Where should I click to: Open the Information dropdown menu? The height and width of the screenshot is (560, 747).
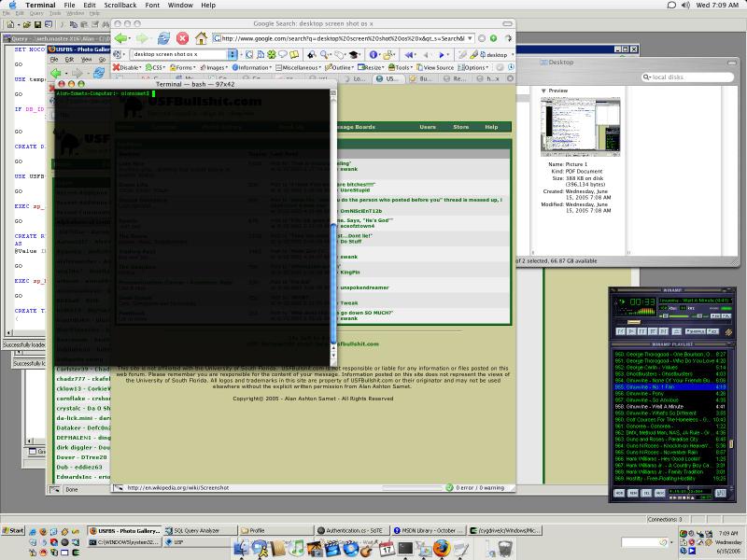point(252,67)
